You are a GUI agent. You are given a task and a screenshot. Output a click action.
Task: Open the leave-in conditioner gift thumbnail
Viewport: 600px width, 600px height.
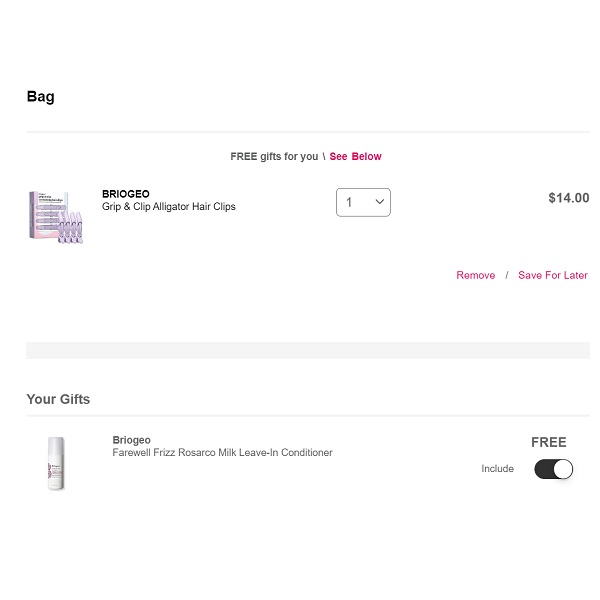pos(56,463)
